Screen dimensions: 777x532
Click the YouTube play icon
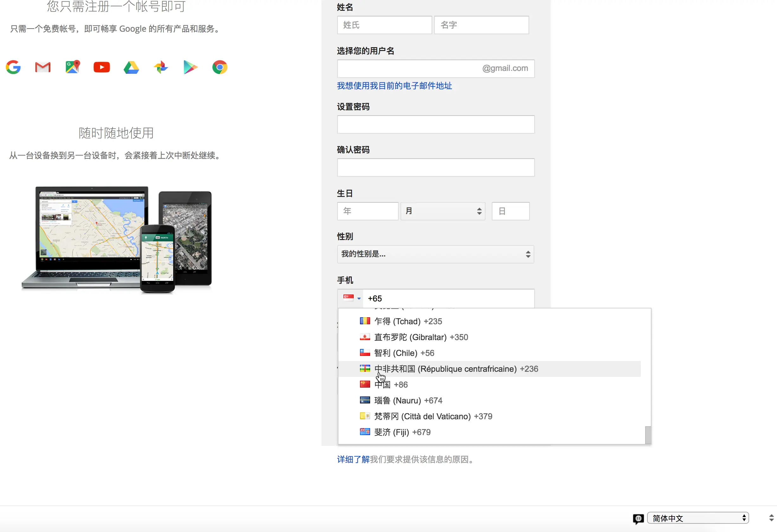pyautogui.click(x=102, y=67)
